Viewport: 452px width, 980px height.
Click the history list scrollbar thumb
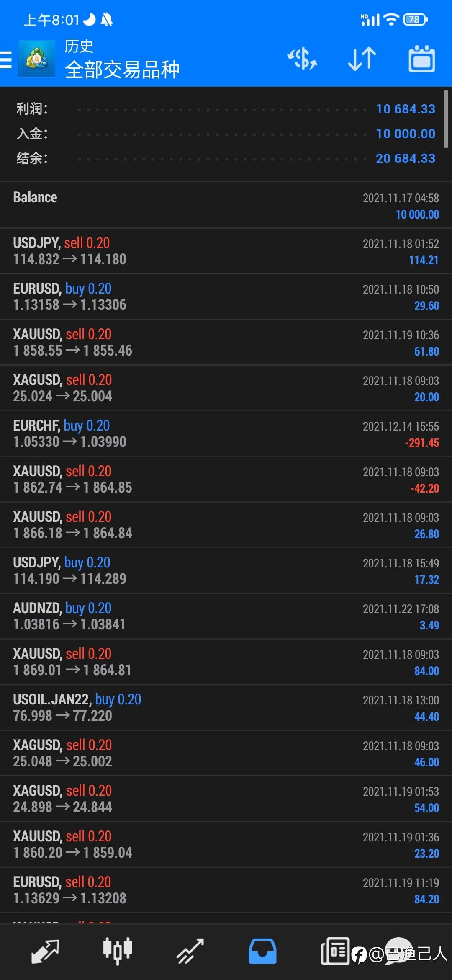[446, 119]
